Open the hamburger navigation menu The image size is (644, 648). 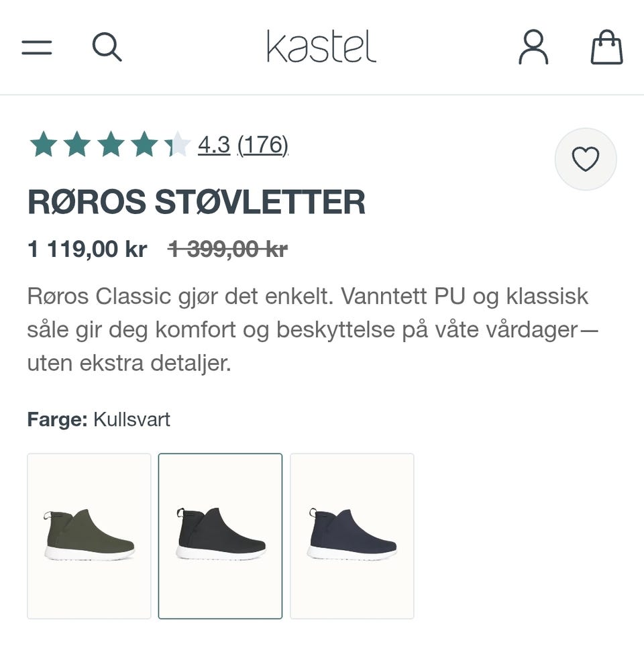tap(37, 48)
